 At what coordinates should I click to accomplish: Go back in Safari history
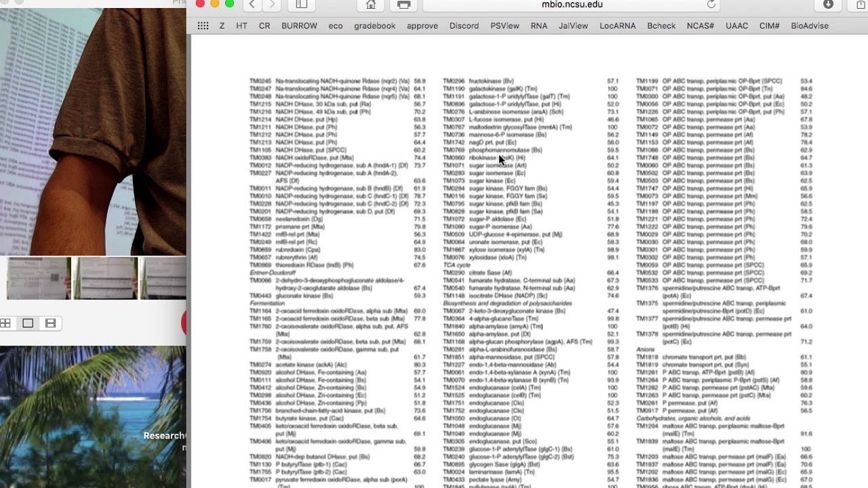252,5
